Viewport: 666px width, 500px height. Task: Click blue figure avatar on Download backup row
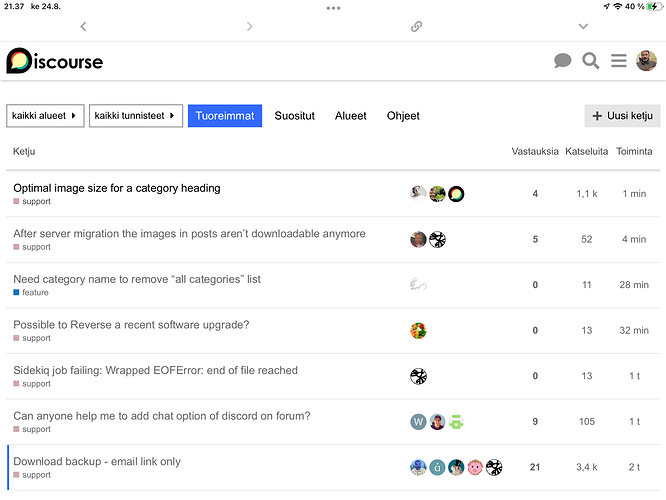(x=418, y=467)
